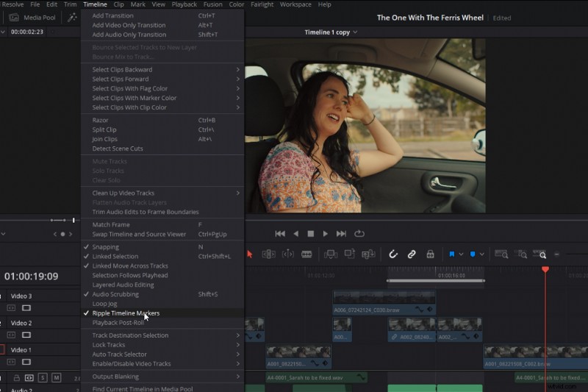Image resolution: width=588 pixels, height=392 pixels.
Task: Open the Playback menu
Action: click(184, 4)
